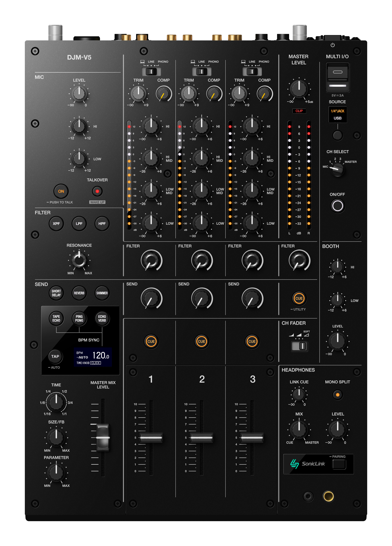
Task: Click the headphones LINK CUE knob
Action: [299, 395]
